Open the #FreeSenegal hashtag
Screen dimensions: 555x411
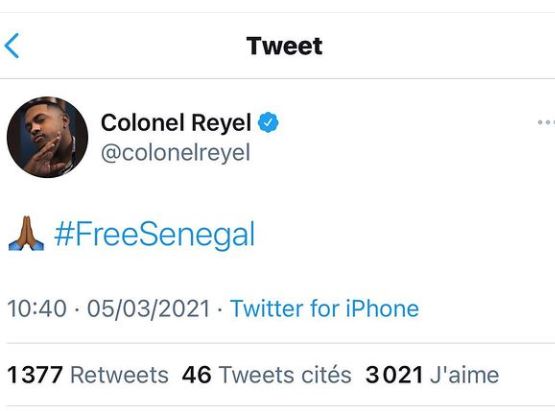[154, 234]
